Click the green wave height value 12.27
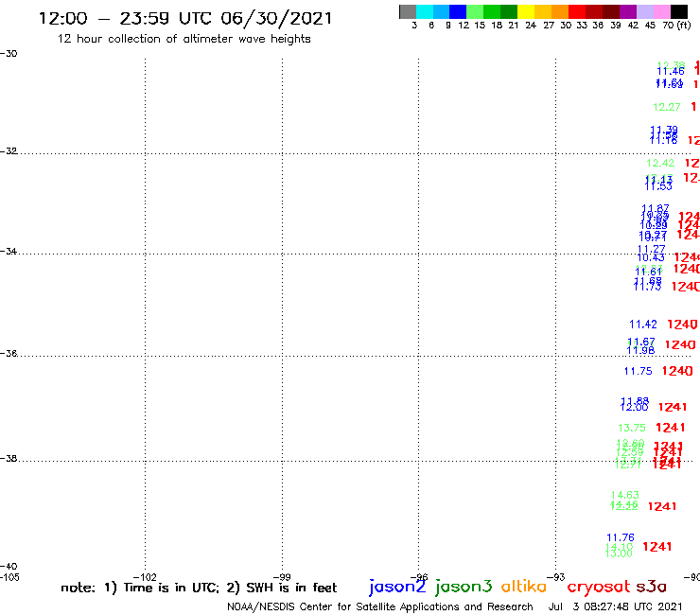Viewport: 700px width, 615px height. (667, 107)
